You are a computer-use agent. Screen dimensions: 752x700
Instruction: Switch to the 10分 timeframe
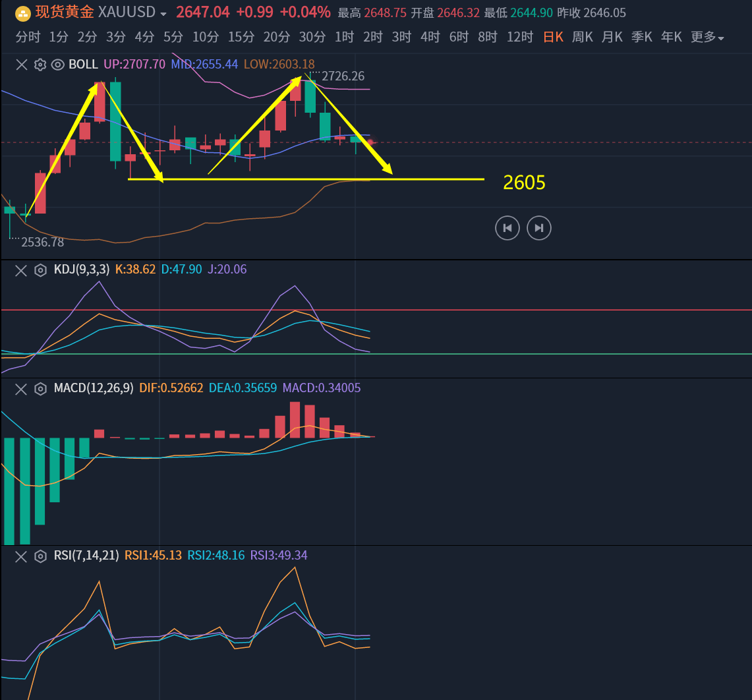[x=206, y=37]
